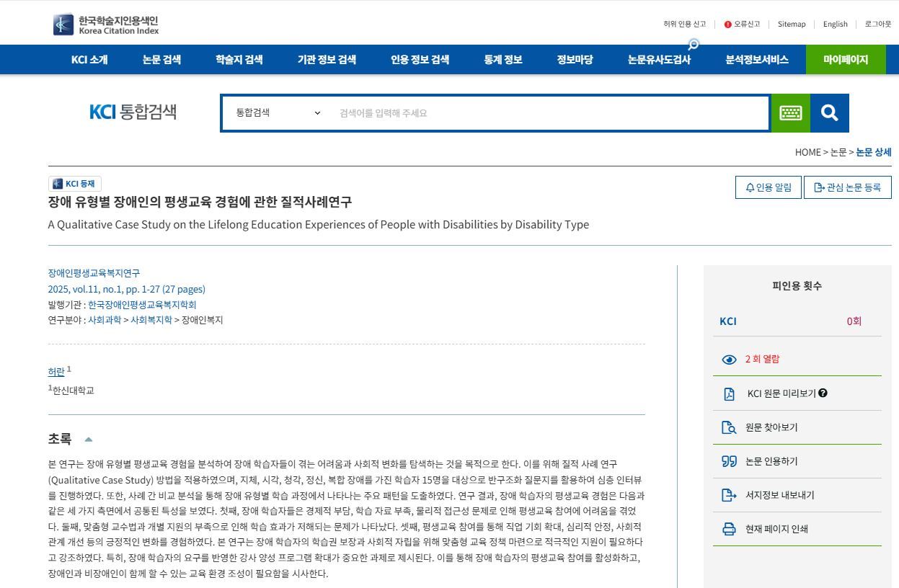Click the Korea Citation Index logo
Image resolution: width=899 pixels, height=588 pixels.
(x=106, y=24)
